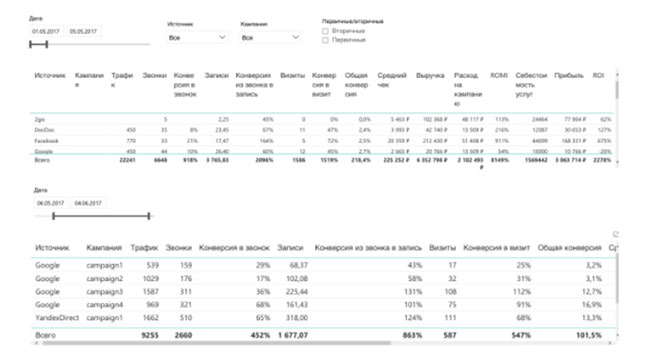Sort upper table by Выручка column

pos(430,76)
